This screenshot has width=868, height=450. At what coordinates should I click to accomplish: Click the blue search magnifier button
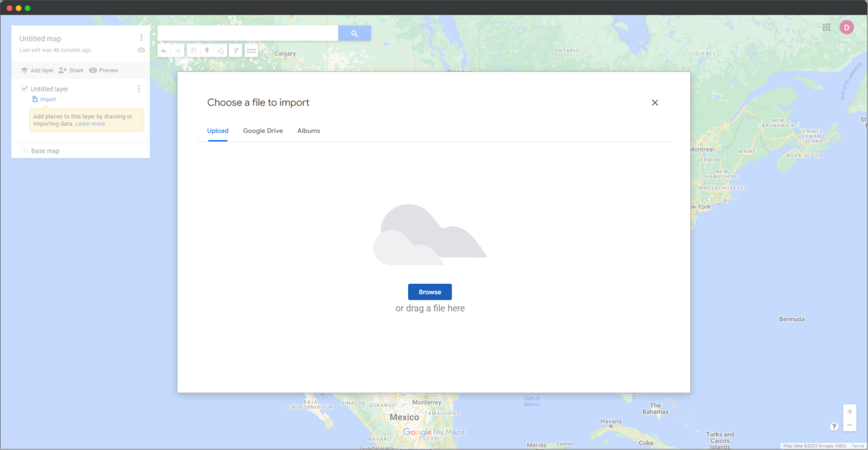[x=354, y=33]
